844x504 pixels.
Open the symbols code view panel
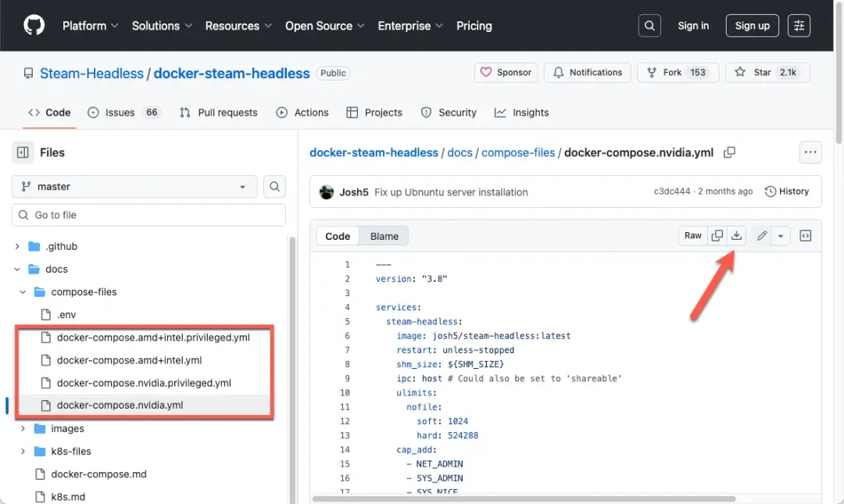coord(805,235)
